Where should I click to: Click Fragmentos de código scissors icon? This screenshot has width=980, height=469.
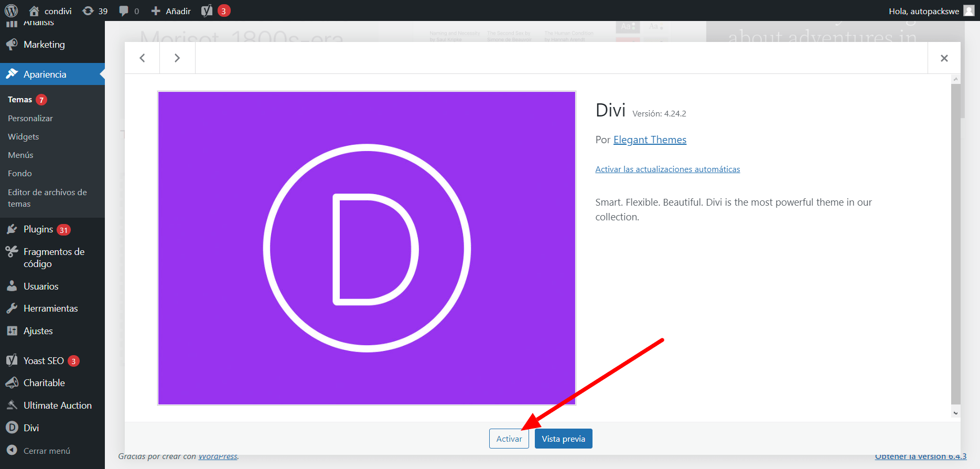pos(12,252)
